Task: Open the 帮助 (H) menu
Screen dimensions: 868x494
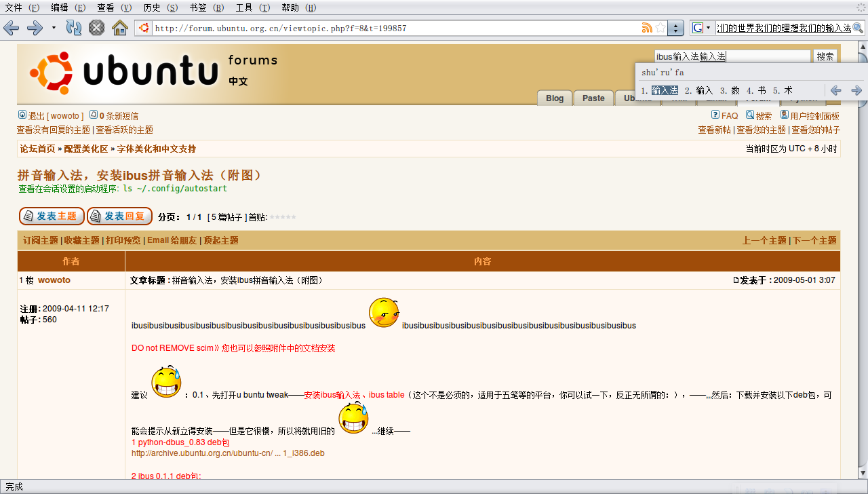Action: coord(299,7)
